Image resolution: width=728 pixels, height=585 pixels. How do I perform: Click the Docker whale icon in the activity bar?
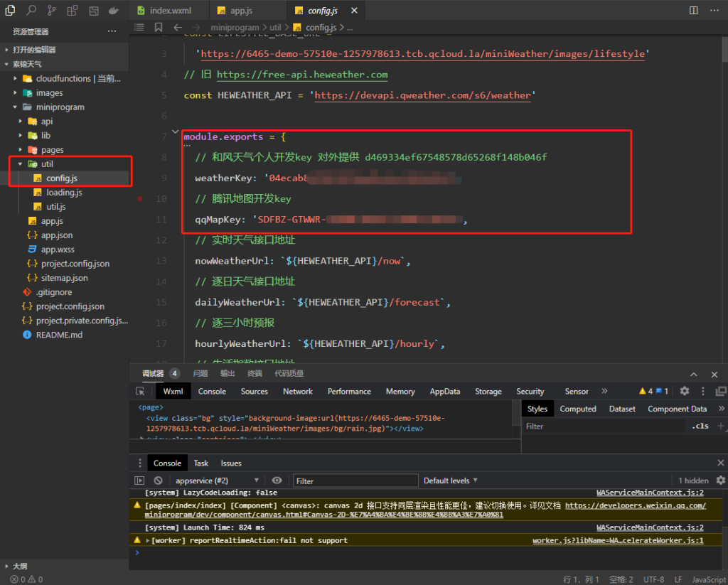113,11
